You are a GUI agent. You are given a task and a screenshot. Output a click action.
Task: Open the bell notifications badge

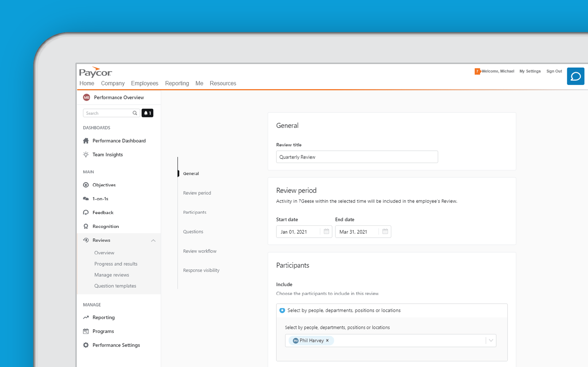point(147,113)
